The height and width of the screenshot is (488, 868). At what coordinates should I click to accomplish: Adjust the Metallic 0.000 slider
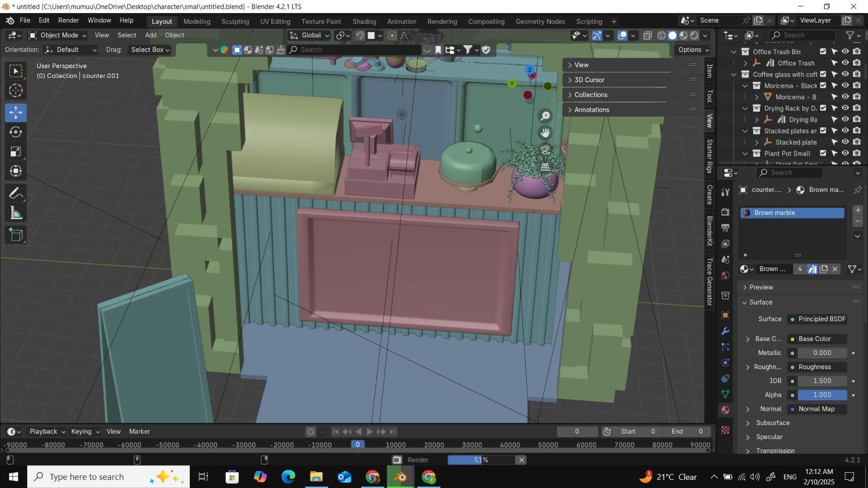[x=822, y=353]
